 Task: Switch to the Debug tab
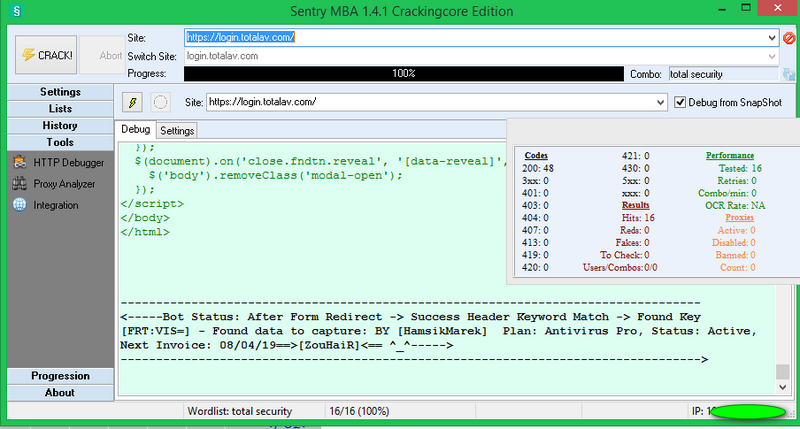(135, 130)
